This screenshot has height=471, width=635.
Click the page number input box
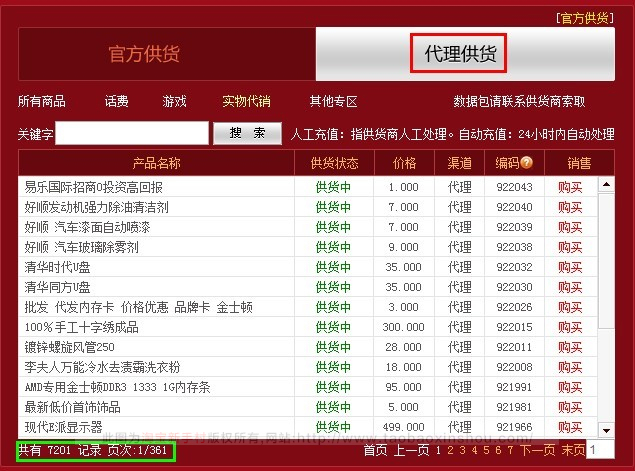(601, 451)
